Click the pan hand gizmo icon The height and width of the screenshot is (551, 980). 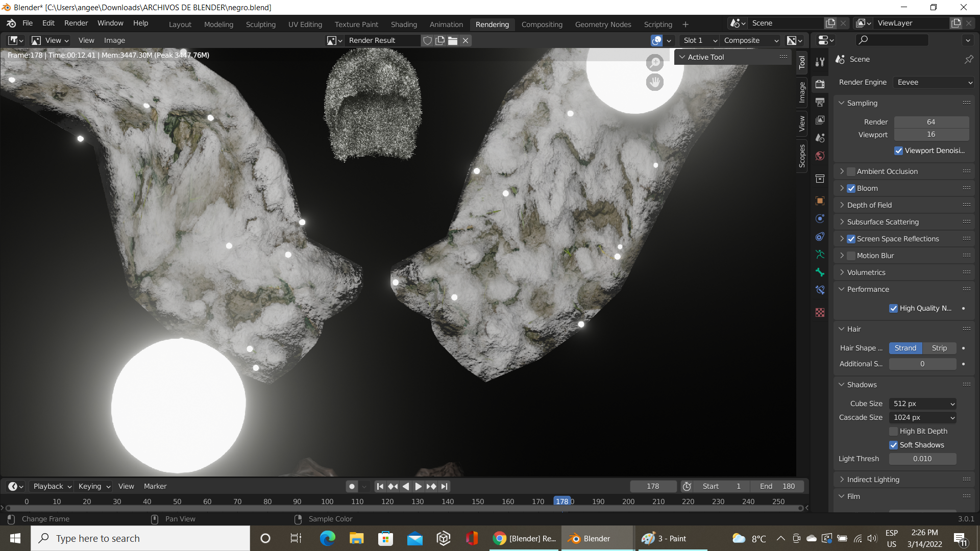(654, 82)
